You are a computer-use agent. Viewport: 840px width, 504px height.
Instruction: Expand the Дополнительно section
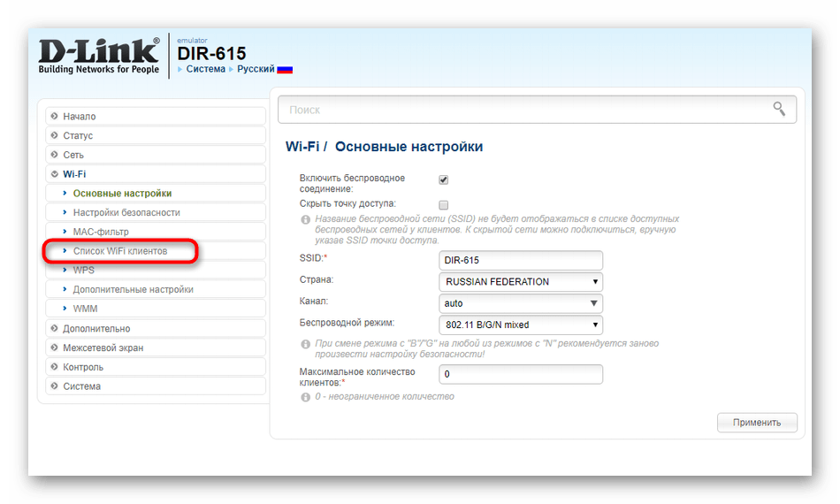coord(156,328)
